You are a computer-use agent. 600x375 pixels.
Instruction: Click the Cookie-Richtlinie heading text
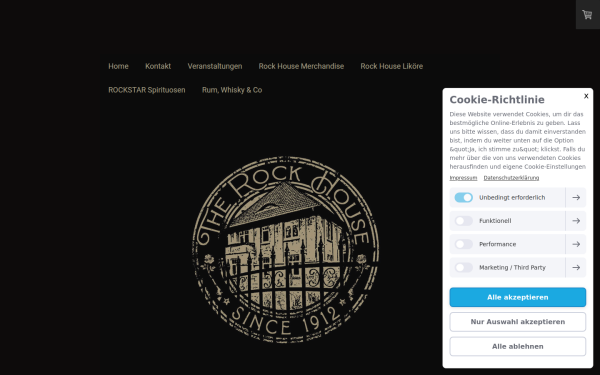tap(497, 99)
